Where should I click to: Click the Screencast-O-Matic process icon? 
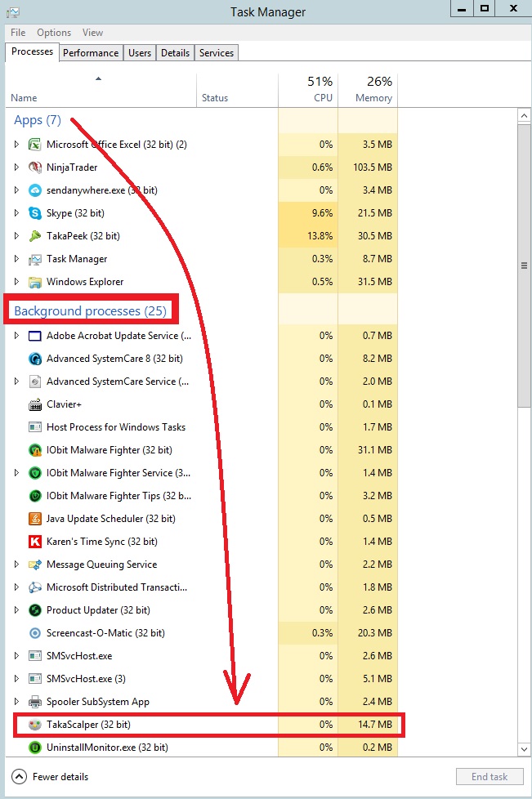click(x=35, y=633)
